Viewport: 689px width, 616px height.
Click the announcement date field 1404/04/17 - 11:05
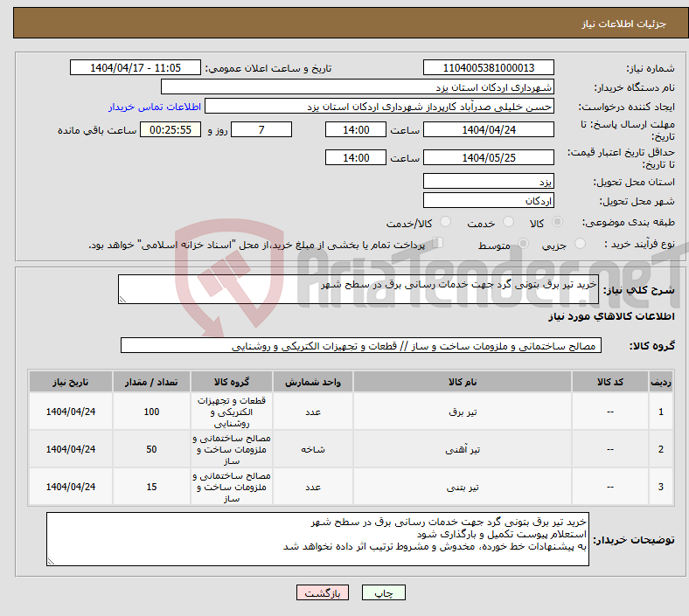(x=136, y=67)
